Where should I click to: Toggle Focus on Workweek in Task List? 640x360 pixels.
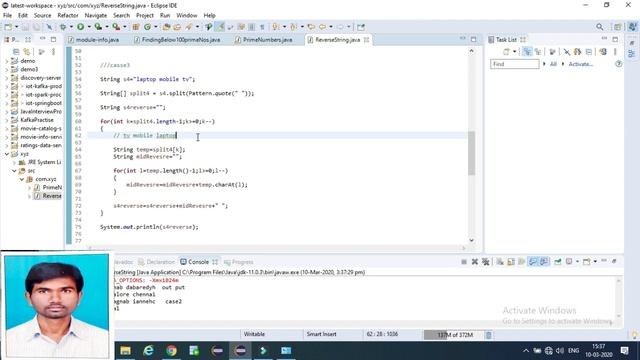[x=552, y=52]
